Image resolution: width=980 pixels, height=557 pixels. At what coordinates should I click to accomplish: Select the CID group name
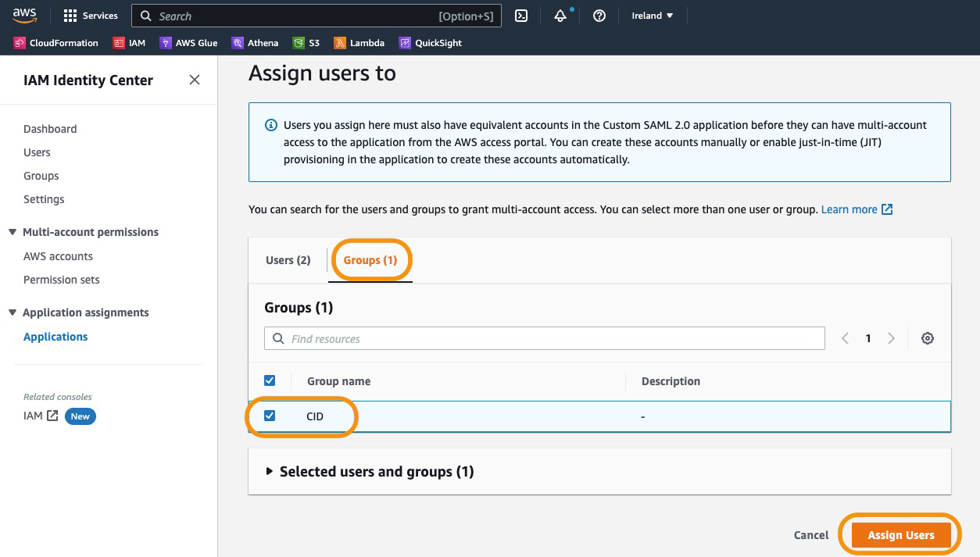pos(315,416)
